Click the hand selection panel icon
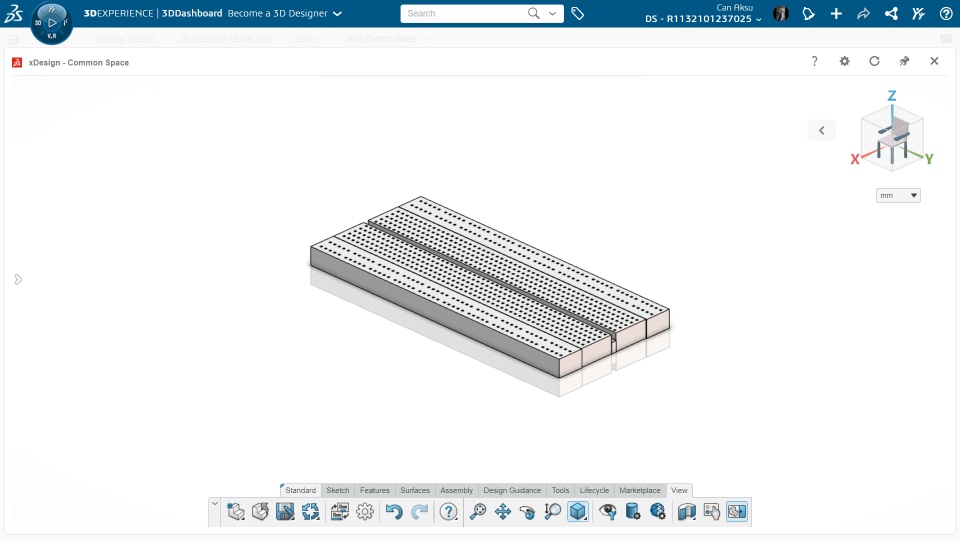 click(711, 511)
